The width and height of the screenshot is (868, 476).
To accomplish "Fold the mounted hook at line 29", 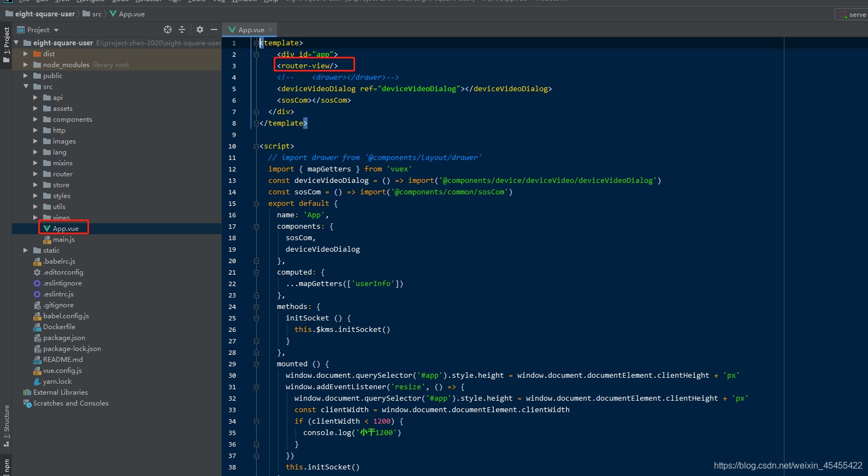I will 256,364.
